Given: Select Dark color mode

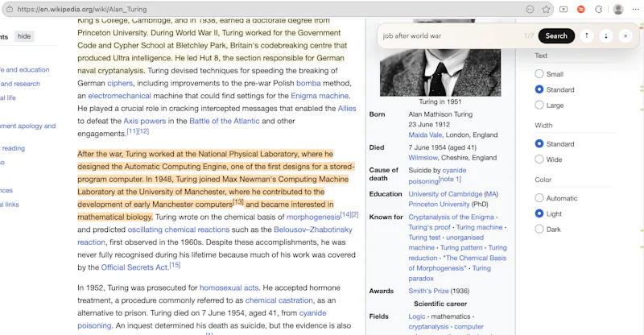Looking at the screenshot, I should tap(539, 230).
